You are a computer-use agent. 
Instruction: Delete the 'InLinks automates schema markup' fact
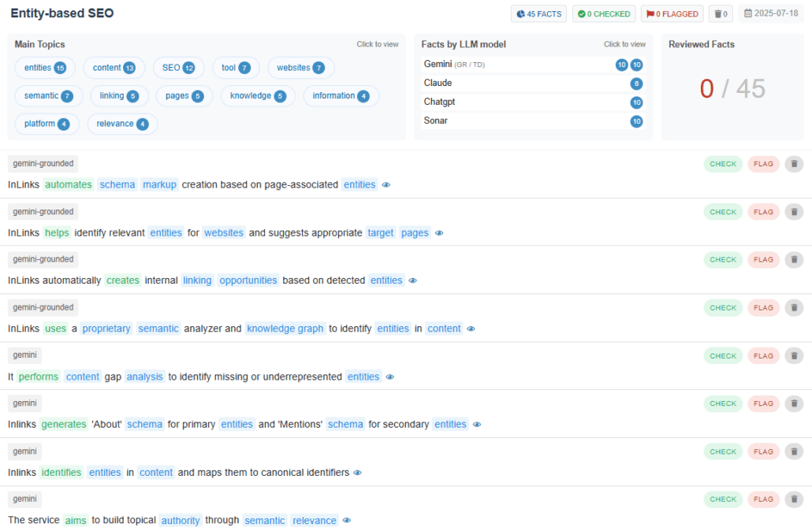pyautogui.click(x=794, y=164)
